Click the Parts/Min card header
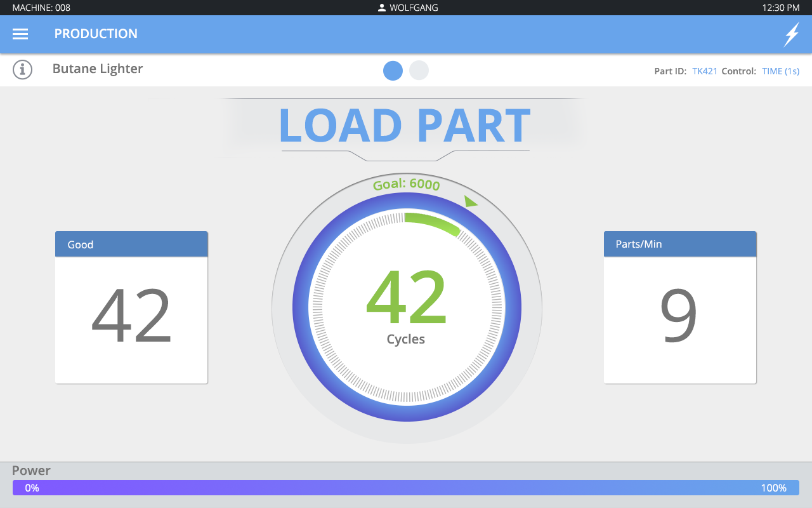The width and height of the screenshot is (812, 508). 679,244
